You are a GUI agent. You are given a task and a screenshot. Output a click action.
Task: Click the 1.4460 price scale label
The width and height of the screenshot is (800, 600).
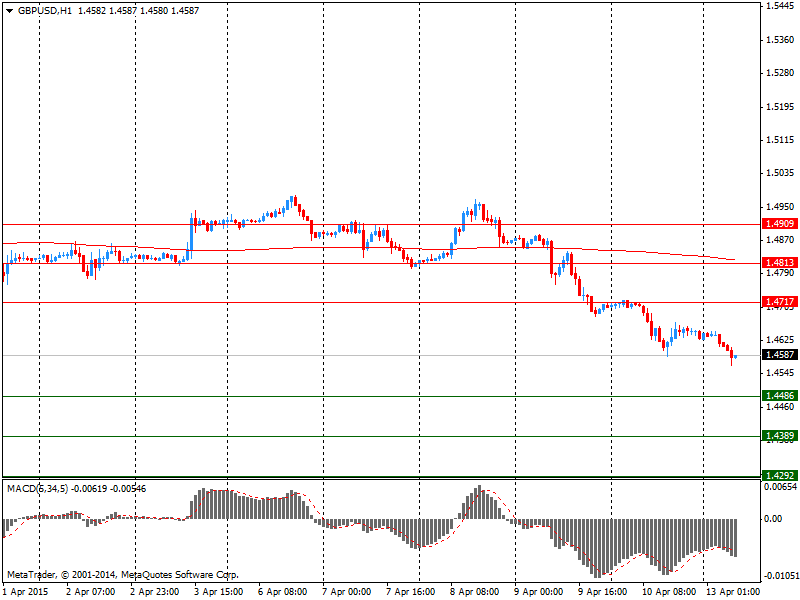(780, 407)
